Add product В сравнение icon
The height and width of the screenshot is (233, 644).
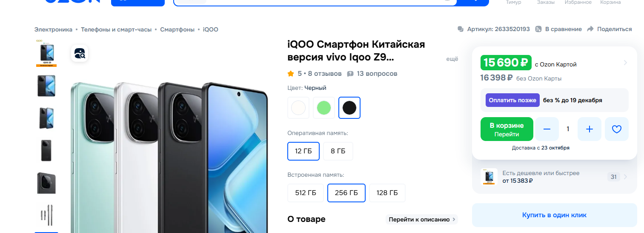[538, 29]
